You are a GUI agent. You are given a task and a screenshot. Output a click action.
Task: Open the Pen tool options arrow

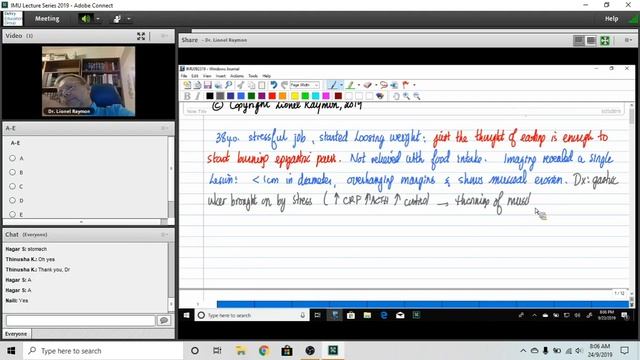pos(342,85)
